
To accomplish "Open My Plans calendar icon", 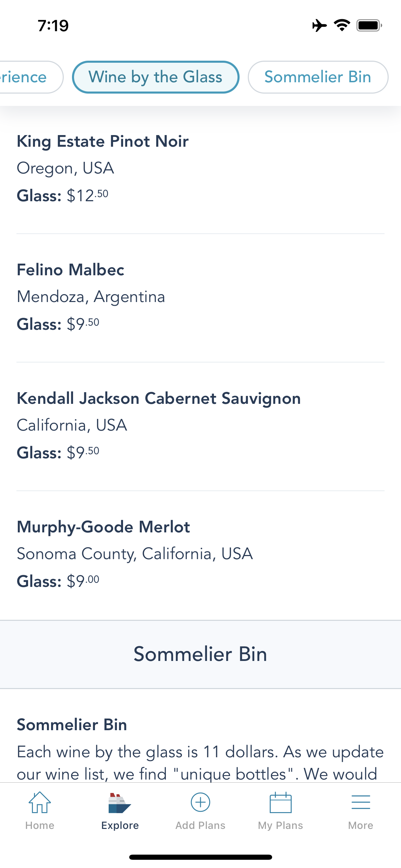I will 280,803.
